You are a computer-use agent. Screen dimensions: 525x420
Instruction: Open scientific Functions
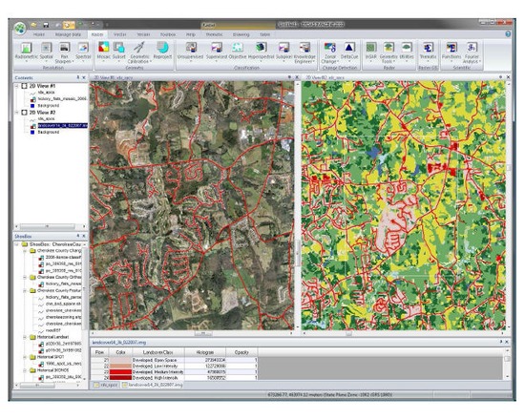451,51
